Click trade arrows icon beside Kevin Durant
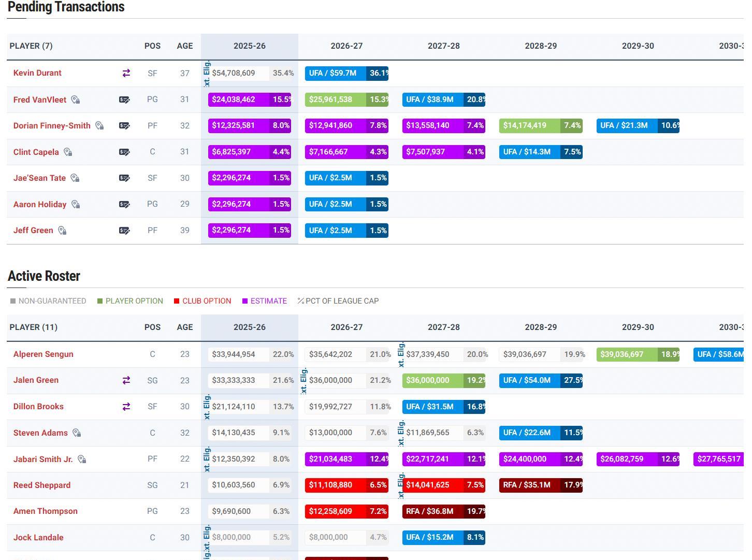 point(126,73)
